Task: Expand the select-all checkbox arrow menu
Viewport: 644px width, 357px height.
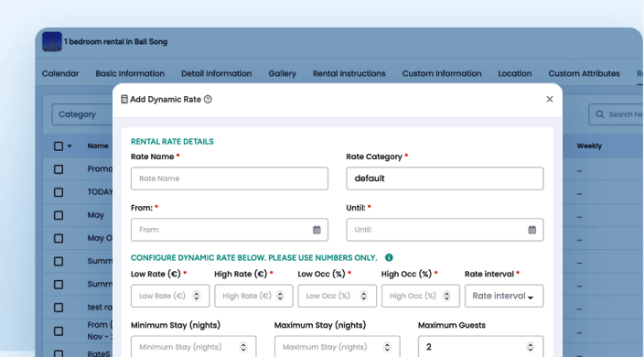Action: (70, 146)
